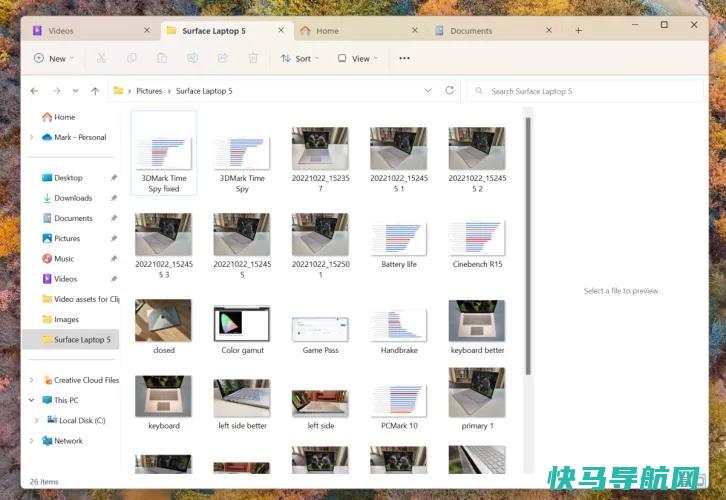The width and height of the screenshot is (726, 500).
Task: Select the left side better photo
Action: tap(242, 404)
